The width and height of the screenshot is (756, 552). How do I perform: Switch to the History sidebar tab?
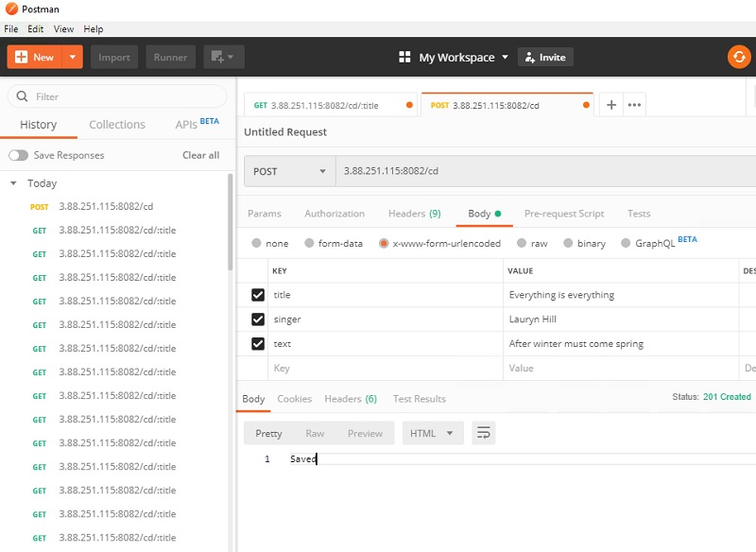(38, 125)
